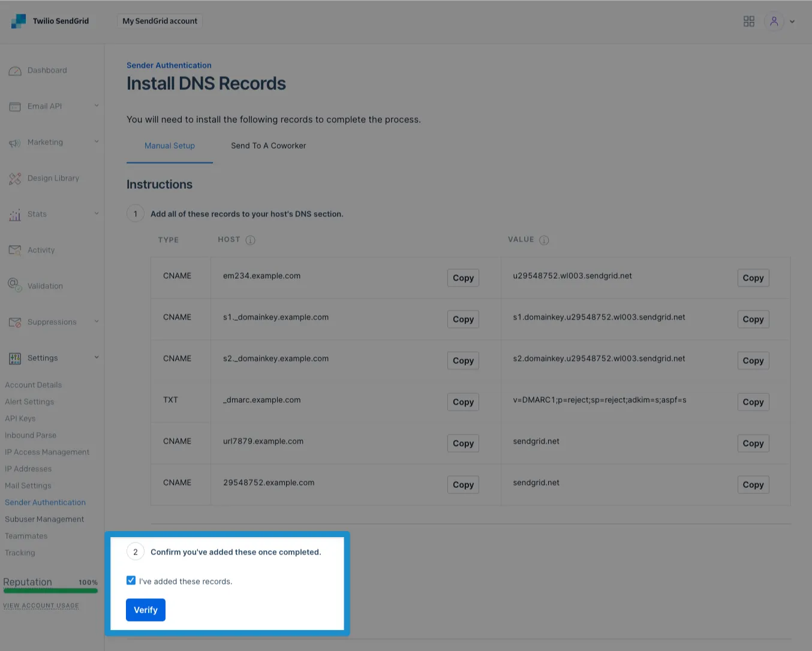Expand the Suppressions submenu chevron
The height and width of the screenshot is (651, 812).
(x=97, y=322)
